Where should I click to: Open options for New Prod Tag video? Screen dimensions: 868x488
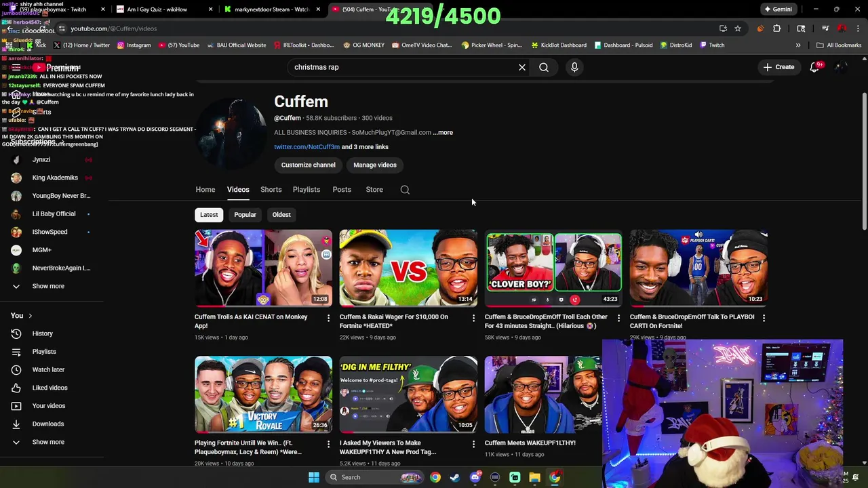click(473, 444)
